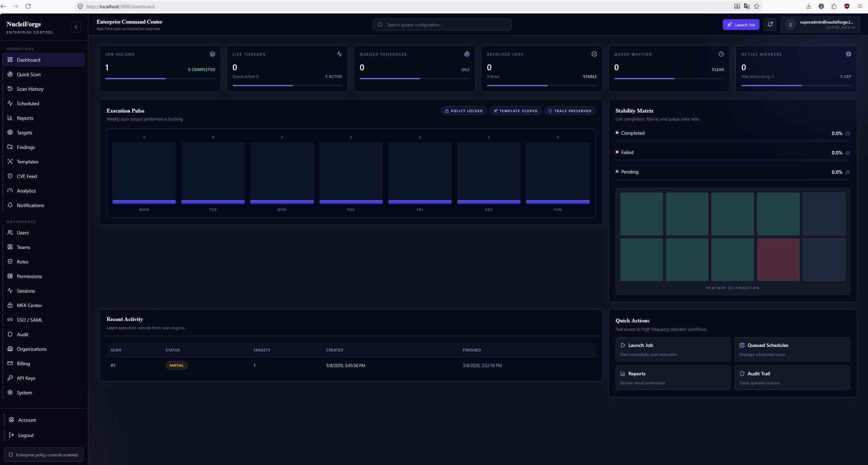Viewport: 868px width, 465px height.
Task: Click the Job Volume layers icon
Action: (x=213, y=54)
